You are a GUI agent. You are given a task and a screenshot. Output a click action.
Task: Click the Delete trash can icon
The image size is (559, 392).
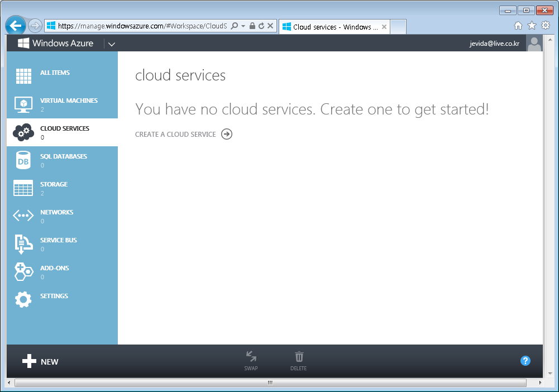tap(299, 356)
